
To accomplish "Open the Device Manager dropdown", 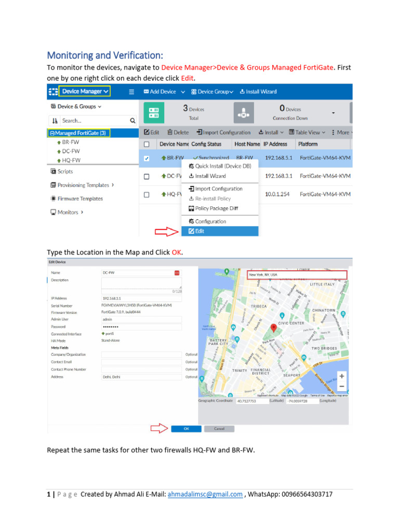I will click(85, 91).
